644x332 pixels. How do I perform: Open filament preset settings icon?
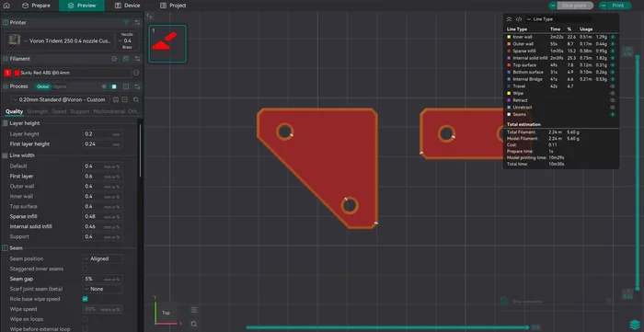point(137,59)
